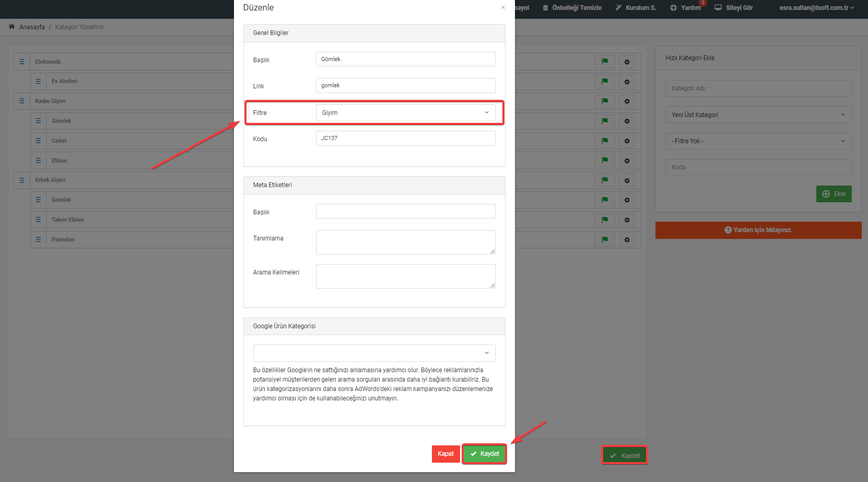Image resolution: width=868 pixels, height=482 pixels.
Task: Click the Kategori Adı input field
Action: pyautogui.click(x=758, y=88)
